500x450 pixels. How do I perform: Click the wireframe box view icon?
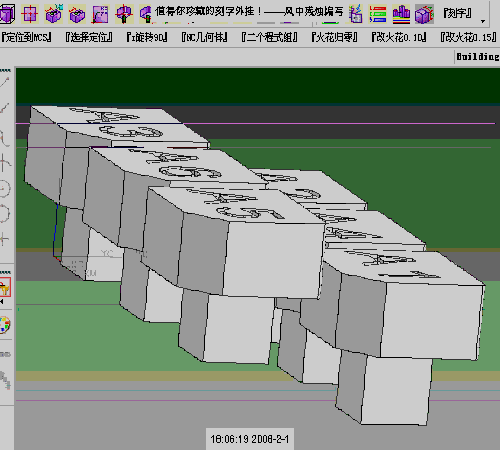7,14
